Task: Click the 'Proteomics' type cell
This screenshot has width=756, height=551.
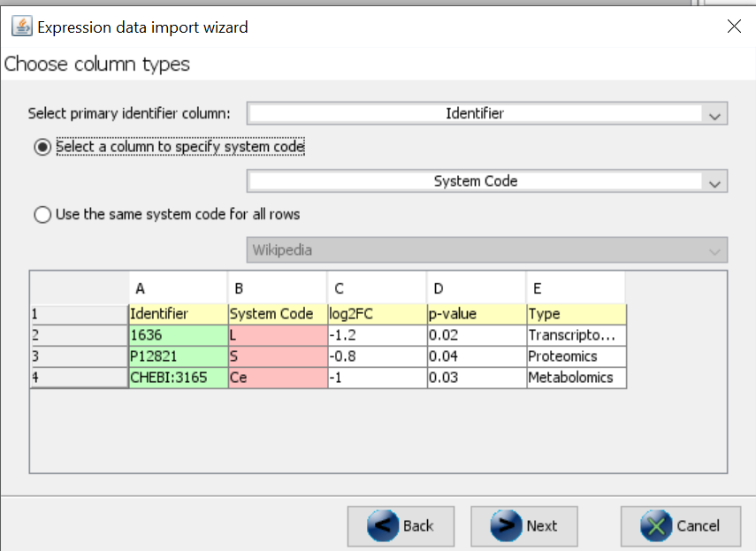Action: point(577,356)
